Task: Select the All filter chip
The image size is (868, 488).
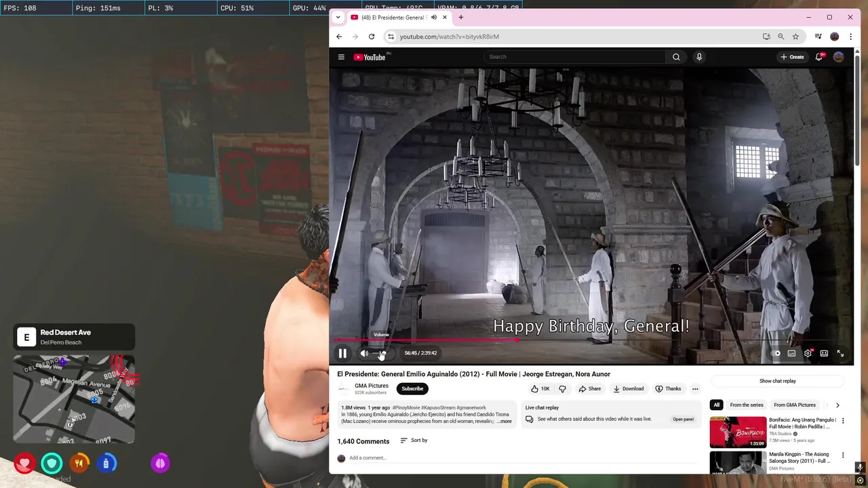Action: pos(716,405)
